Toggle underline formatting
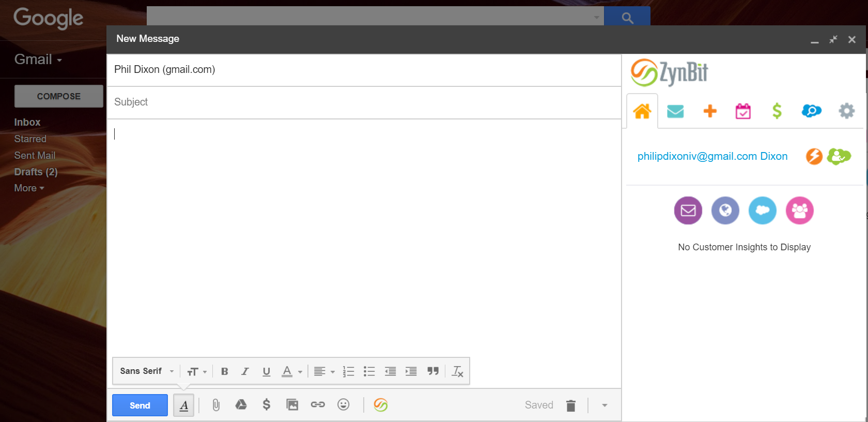The image size is (868, 422). [x=266, y=371]
